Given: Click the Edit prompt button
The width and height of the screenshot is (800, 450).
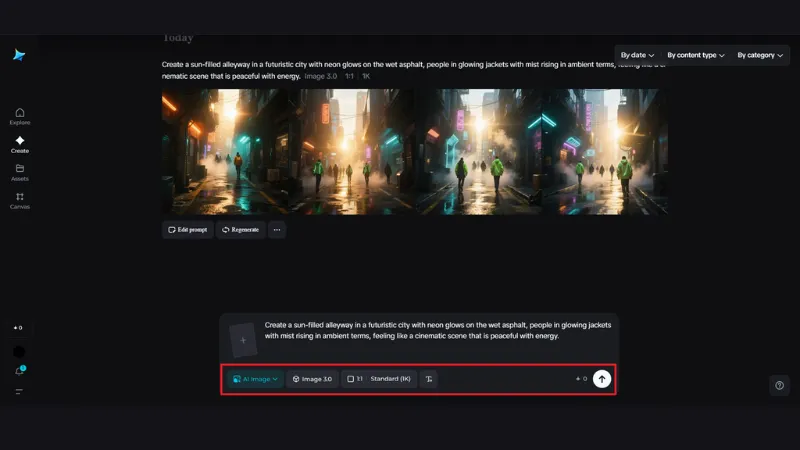Looking at the screenshot, I should click(187, 229).
